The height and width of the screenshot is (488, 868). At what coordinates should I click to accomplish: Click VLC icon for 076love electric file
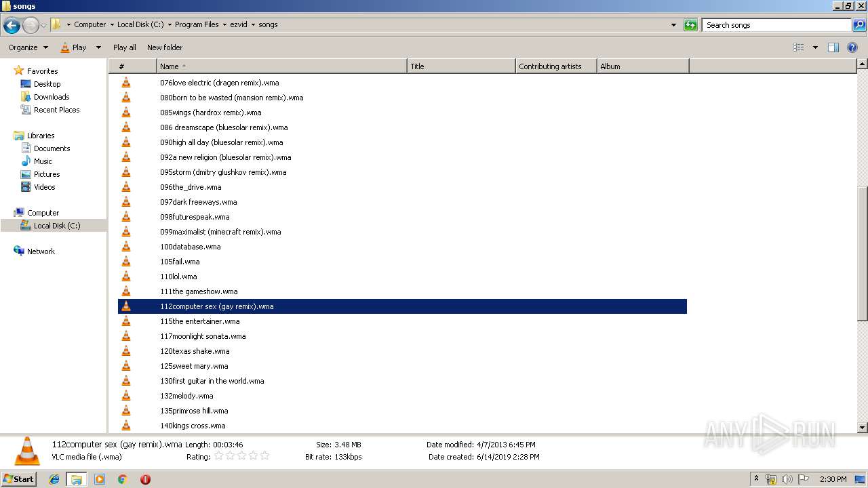coord(125,83)
